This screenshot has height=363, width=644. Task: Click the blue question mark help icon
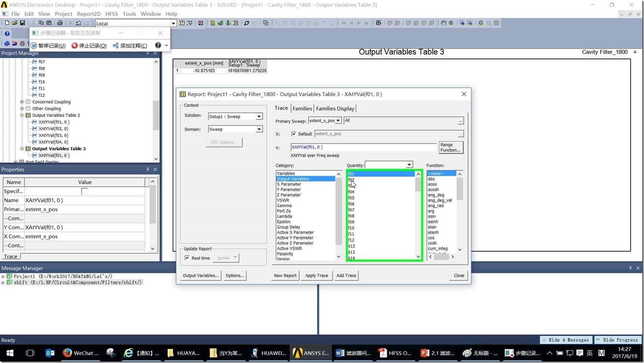click(x=7, y=33)
